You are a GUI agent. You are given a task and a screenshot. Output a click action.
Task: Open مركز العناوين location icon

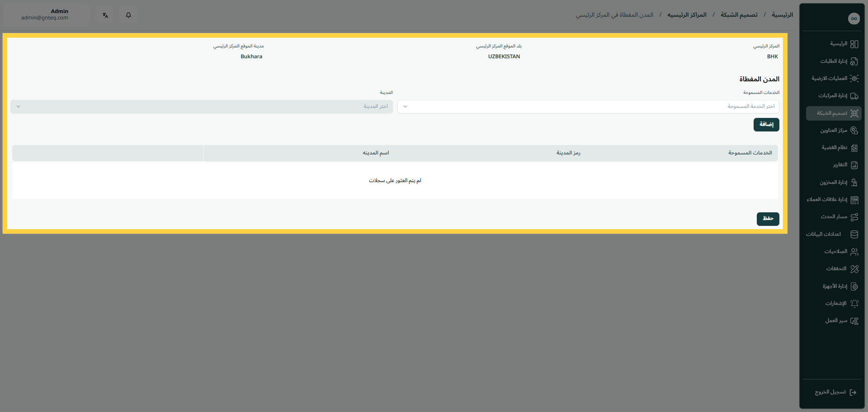point(854,131)
